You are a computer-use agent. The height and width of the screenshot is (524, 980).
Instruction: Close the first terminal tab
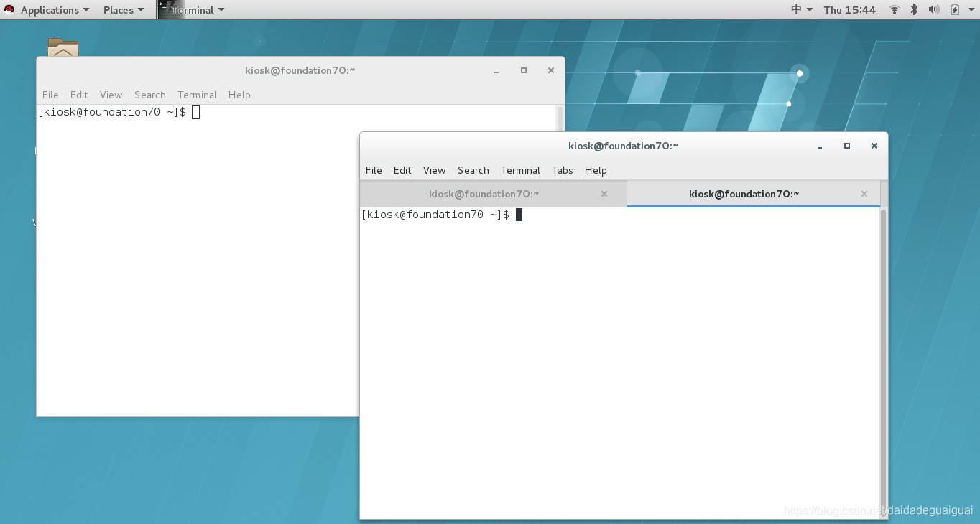click(x=604, y=194)
